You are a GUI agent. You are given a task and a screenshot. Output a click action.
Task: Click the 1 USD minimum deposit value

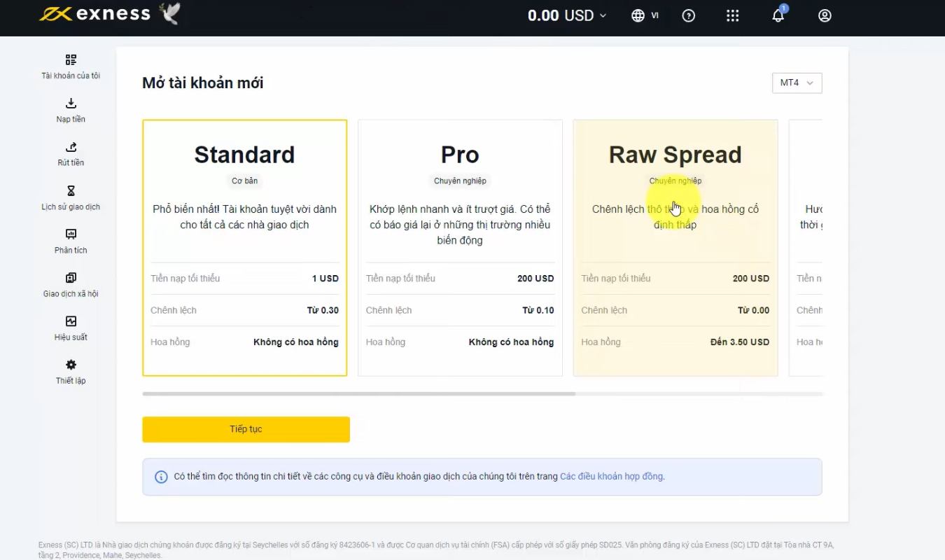coord(325,279)
